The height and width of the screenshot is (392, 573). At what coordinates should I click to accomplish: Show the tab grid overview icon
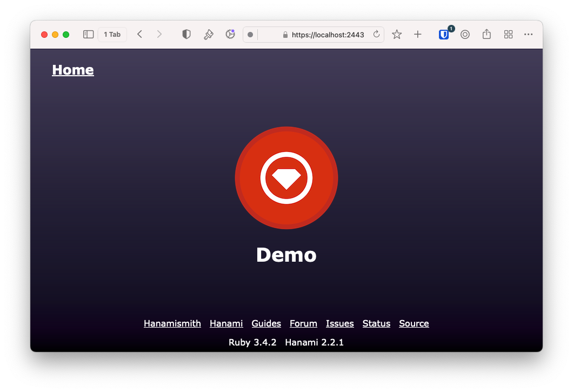click(x=508, y=35)
